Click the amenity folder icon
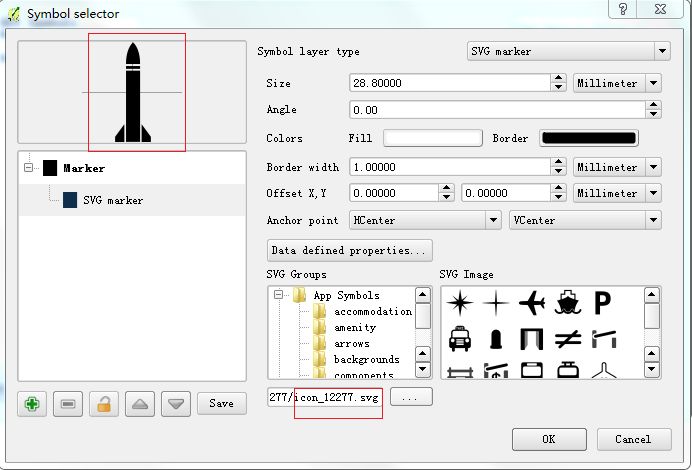The width and height of the screenshot is (692, 470). tap(319, 327)
